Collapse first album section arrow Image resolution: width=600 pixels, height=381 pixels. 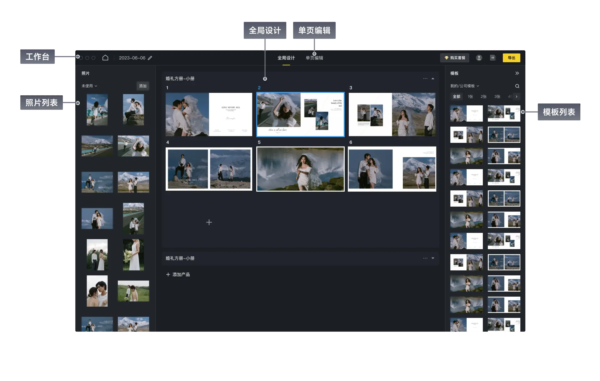point(433,78)
